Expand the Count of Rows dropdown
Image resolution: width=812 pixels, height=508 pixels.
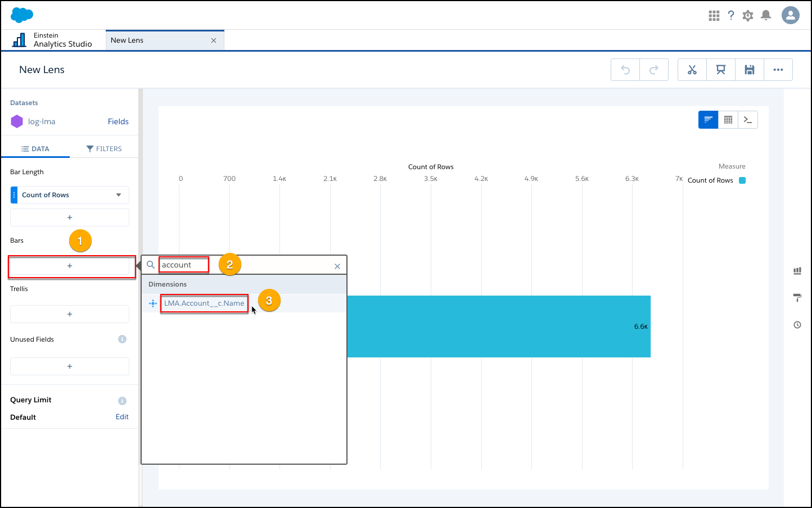click(x=119, y=195)
